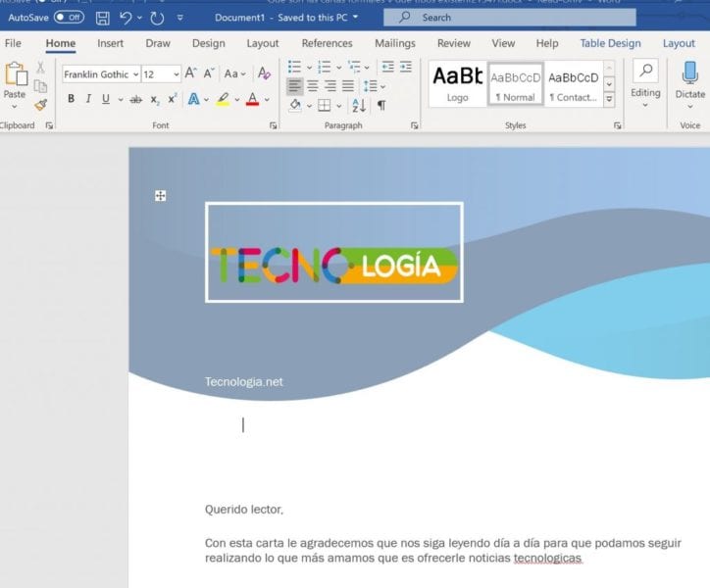The width and height of the screenshot is (710, 588).
Task: Click the table move handle
Action: click(x=160, y=196)
